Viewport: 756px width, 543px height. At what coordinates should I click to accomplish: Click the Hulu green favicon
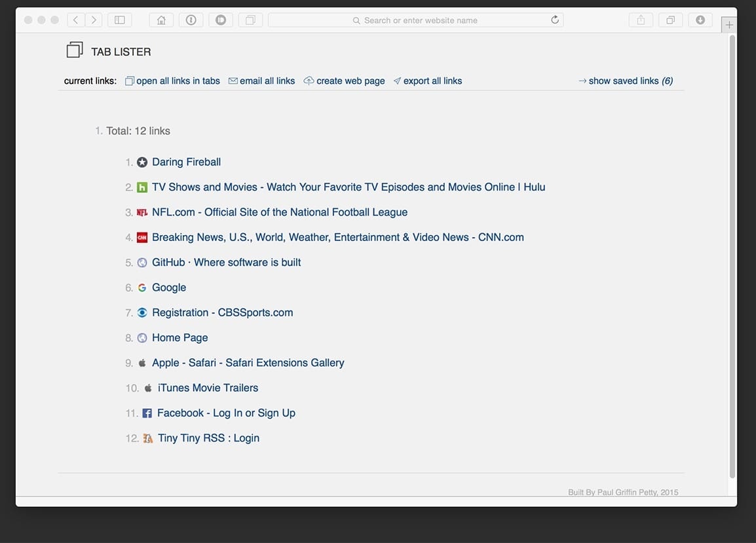click(142, 187)
